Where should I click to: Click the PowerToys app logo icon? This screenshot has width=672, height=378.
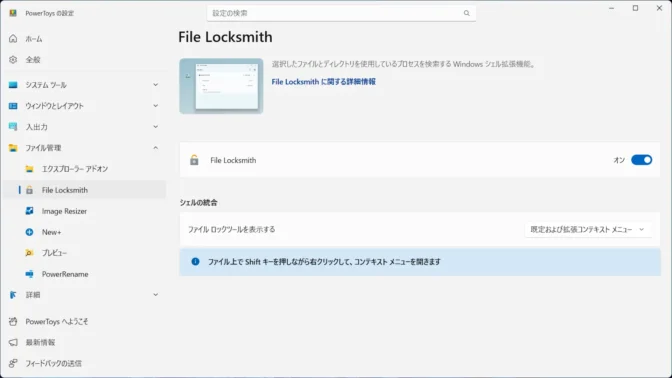click(x=13, y=13)
